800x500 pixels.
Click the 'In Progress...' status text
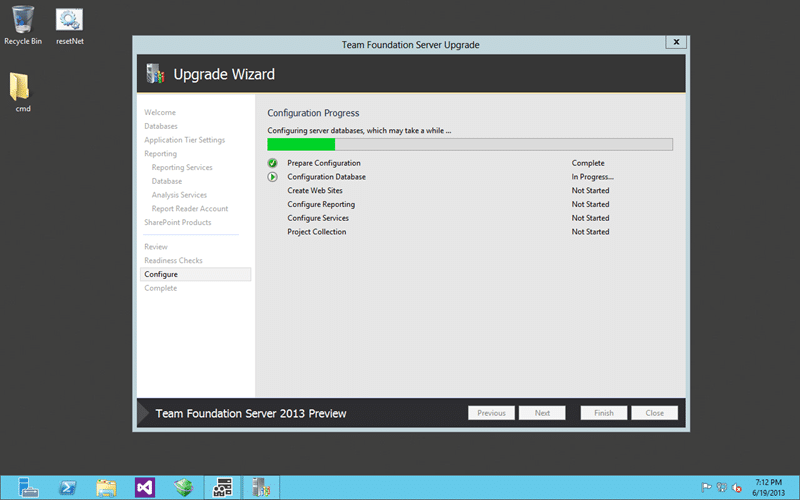(x=592, y=177)
